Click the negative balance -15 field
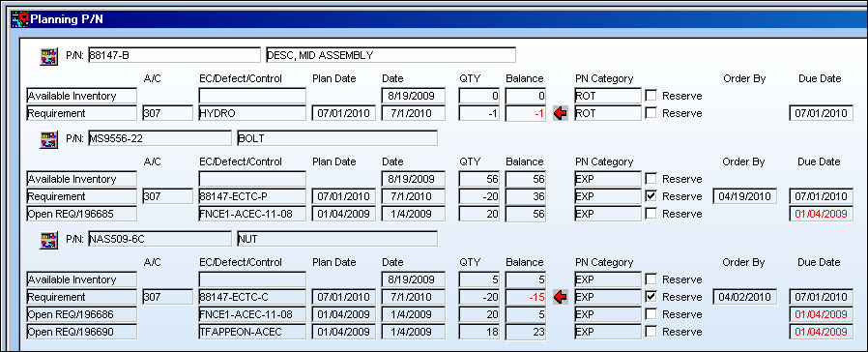This screenshot has height=352, width=868. (x=526, y=297)
